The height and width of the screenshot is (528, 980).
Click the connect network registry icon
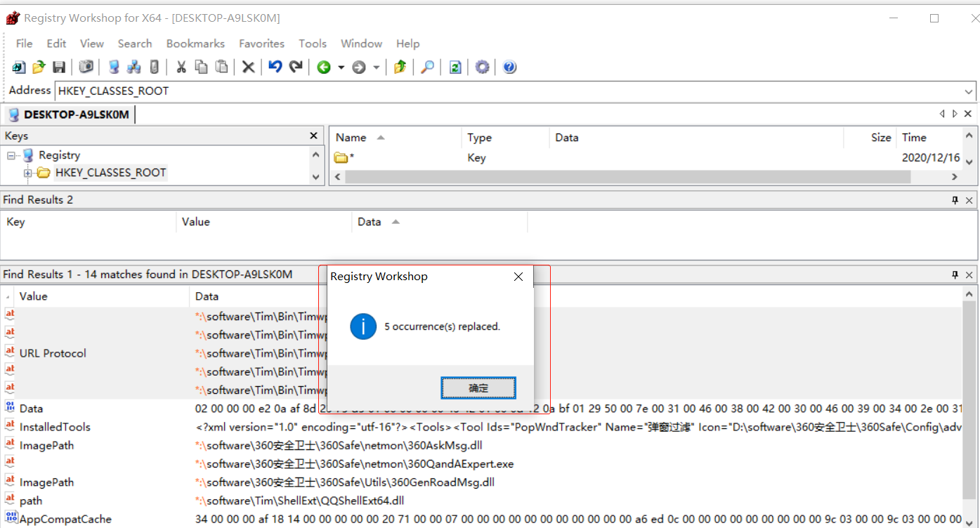133,67
